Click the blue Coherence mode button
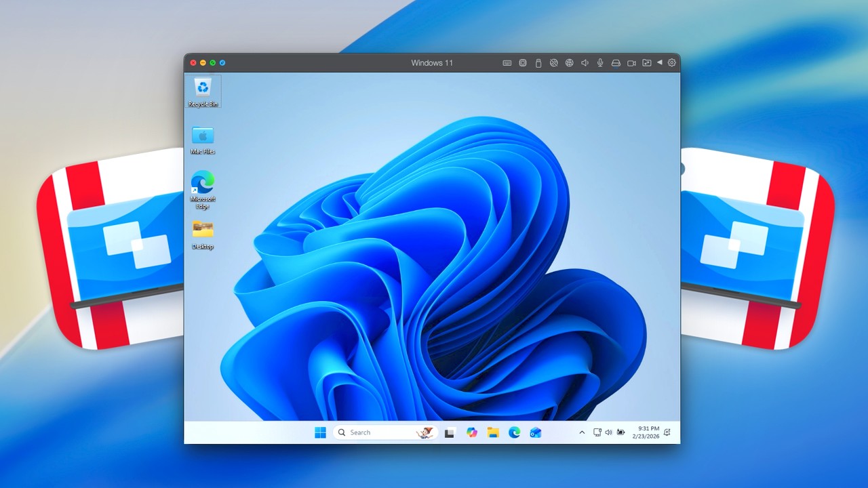The height and width of the screenshot is (488, 868). click(222, 63)
